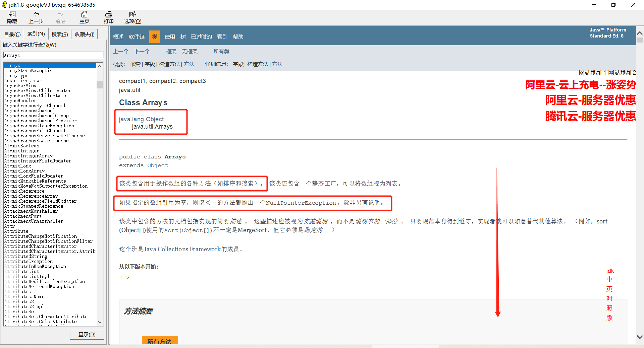
Task: Select Attributes.Name in the index list
Action: (x=24, y=296)
